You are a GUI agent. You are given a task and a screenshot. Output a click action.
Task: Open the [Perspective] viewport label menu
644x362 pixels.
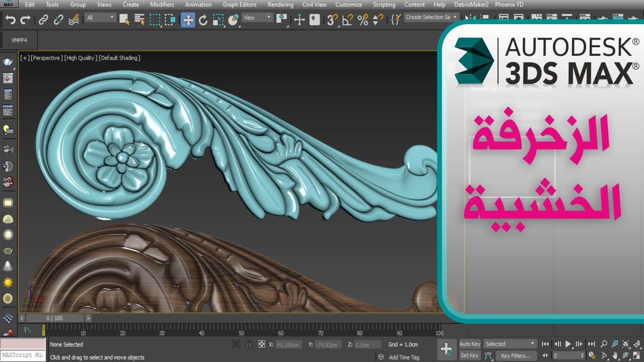tap(47, 58)
